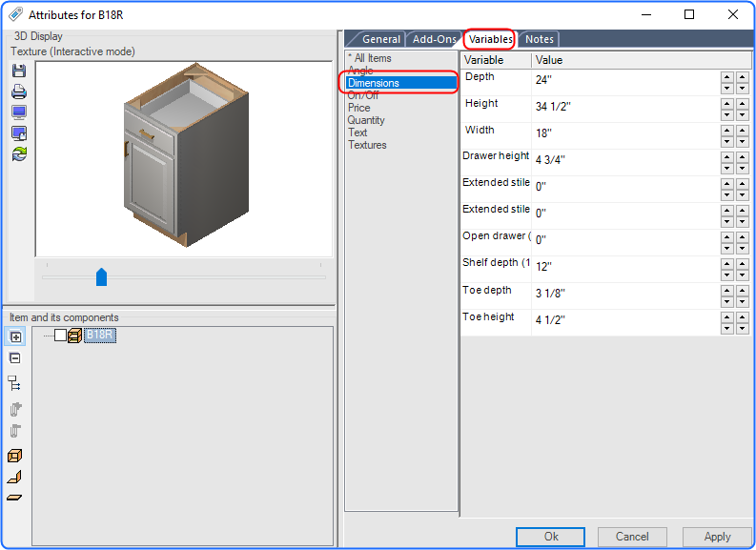This screenshot has height=550, width=756.
Task: Click the Width value field 18"
Action: click(x=626, y=133)
